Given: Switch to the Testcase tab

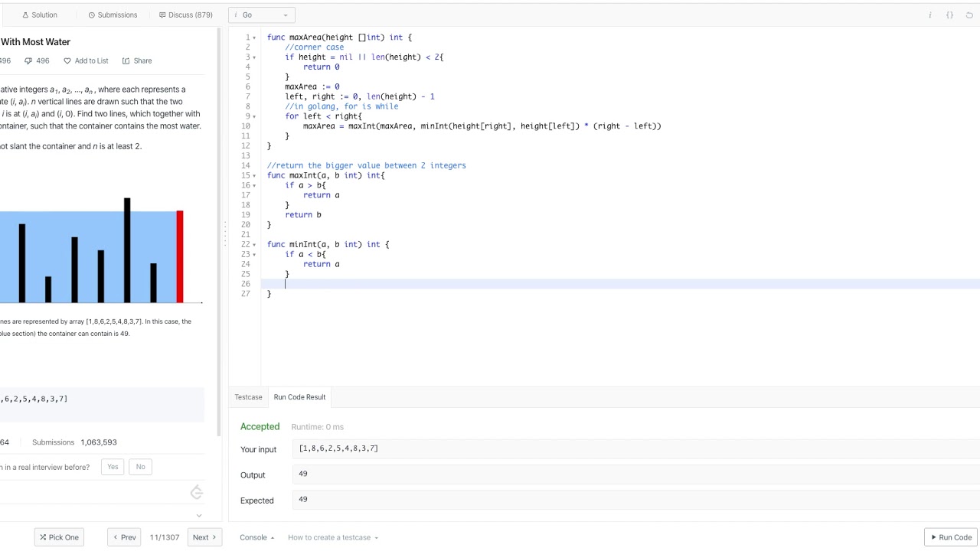Looking at the screenshot, I should (248, 397).
